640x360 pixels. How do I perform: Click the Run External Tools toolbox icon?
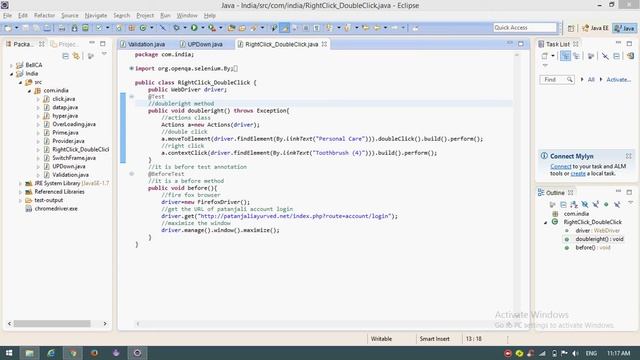coord(212,28)
